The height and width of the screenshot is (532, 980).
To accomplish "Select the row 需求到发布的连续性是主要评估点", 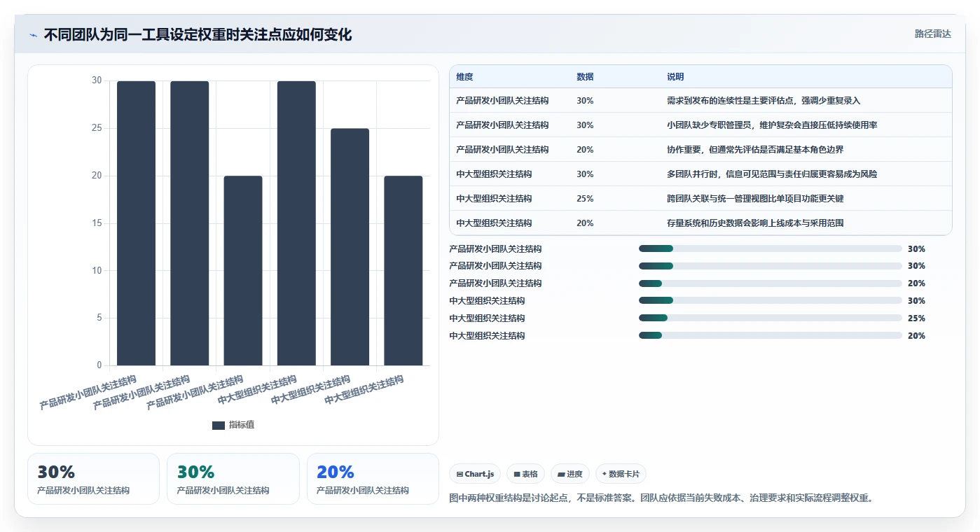I will click(701, 100).
